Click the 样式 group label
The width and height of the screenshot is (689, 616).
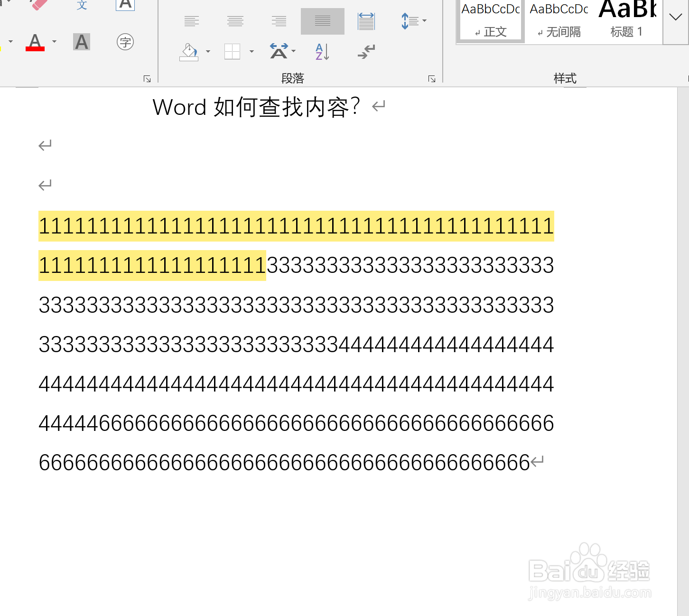pyautogui.click(x=565, y=78)
